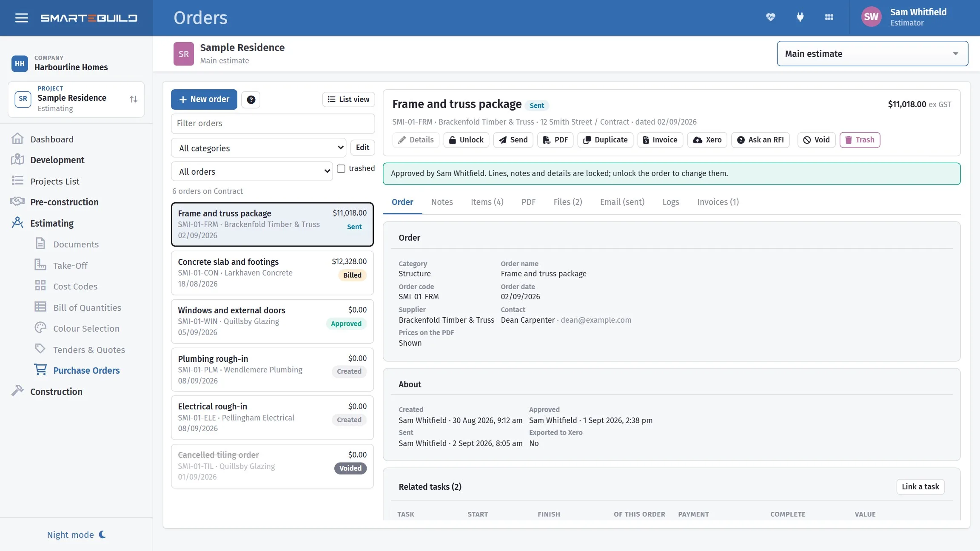Void this order
Image resolution: width=980 pixels, height=551 pixels.
tap(816, 140)
